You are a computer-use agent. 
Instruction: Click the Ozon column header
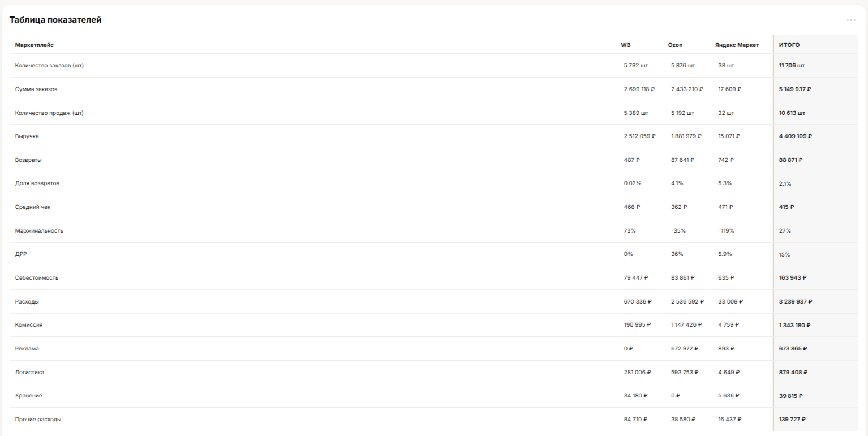[x=674, y=45]
